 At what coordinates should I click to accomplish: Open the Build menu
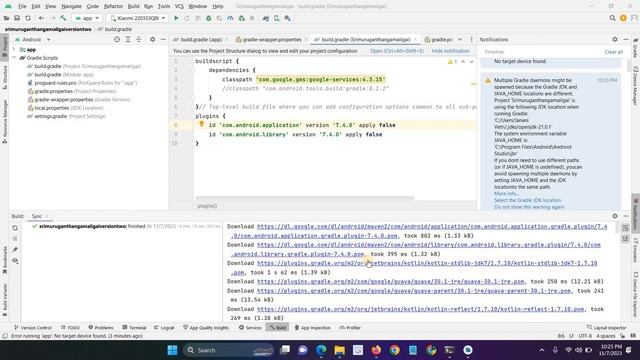[x=133, y=6]
